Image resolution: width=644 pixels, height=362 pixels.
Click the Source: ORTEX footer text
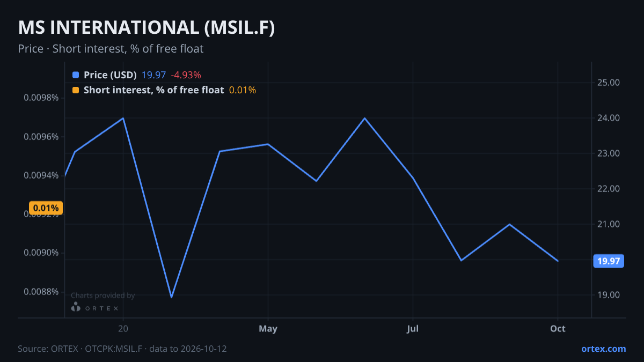click(x=122, y=349)
